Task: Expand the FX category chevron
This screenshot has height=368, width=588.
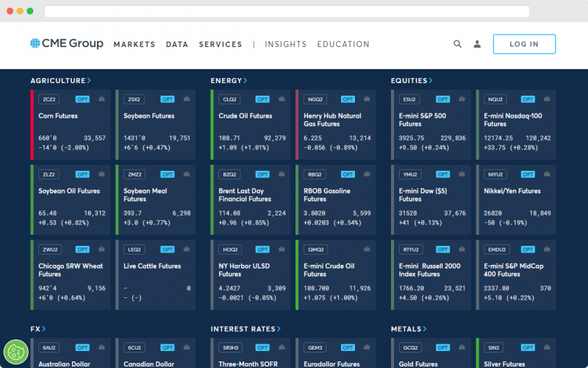Action: click(44, 329)
